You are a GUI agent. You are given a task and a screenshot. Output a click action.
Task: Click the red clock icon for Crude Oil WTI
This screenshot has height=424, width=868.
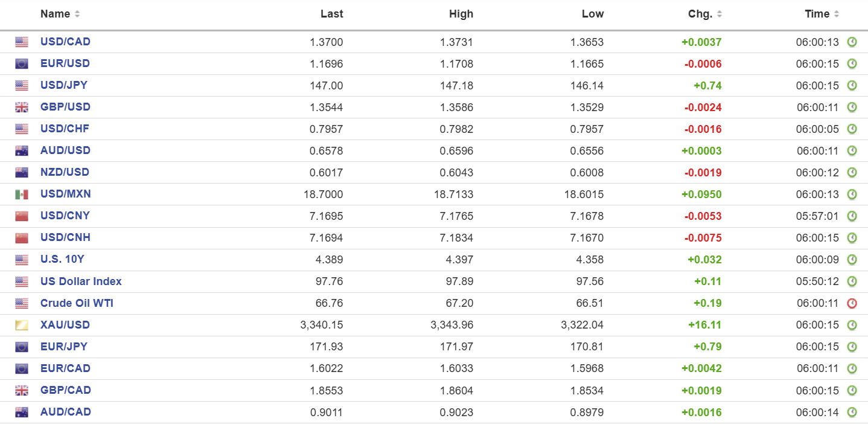click(852, 303)
